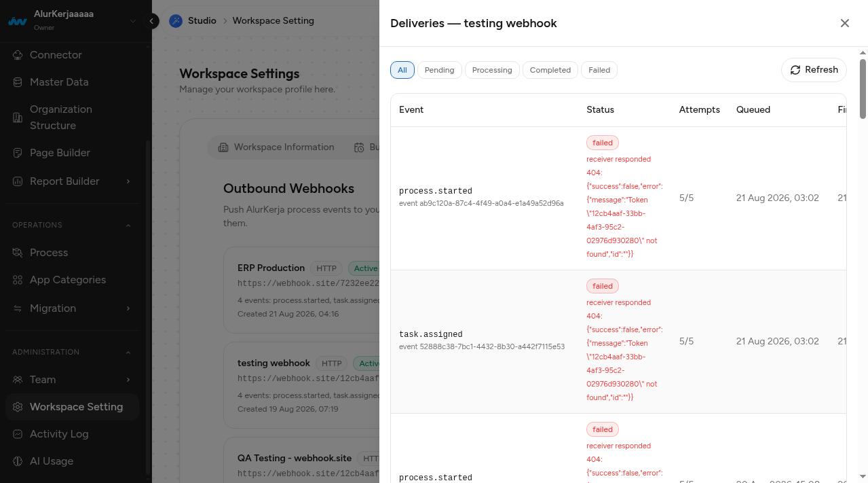Expand the Report Builder submenu
This screenshot has width=868, height=483.
[128, 181]
